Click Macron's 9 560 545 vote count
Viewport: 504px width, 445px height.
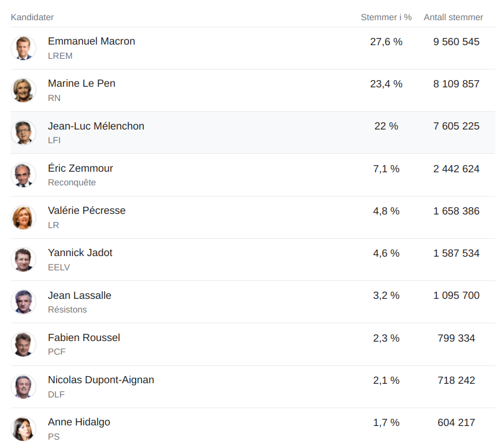click(456, 42)
